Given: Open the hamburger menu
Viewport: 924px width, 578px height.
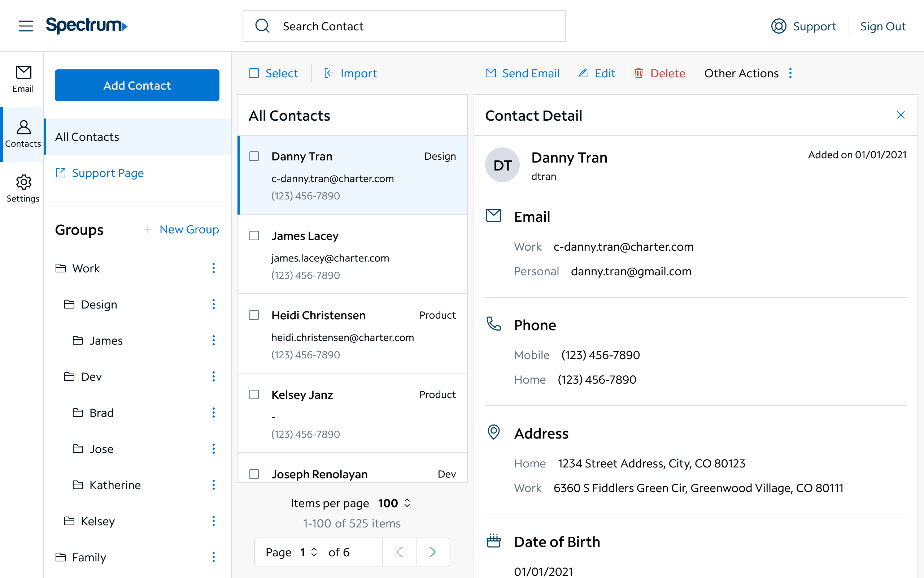Looking at the screenshot, I should [26, 26].
